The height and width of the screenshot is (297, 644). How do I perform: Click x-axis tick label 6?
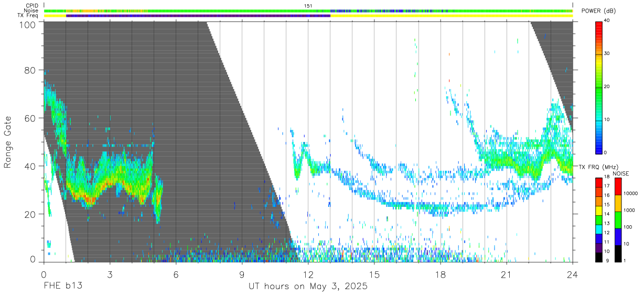[176, 274]
